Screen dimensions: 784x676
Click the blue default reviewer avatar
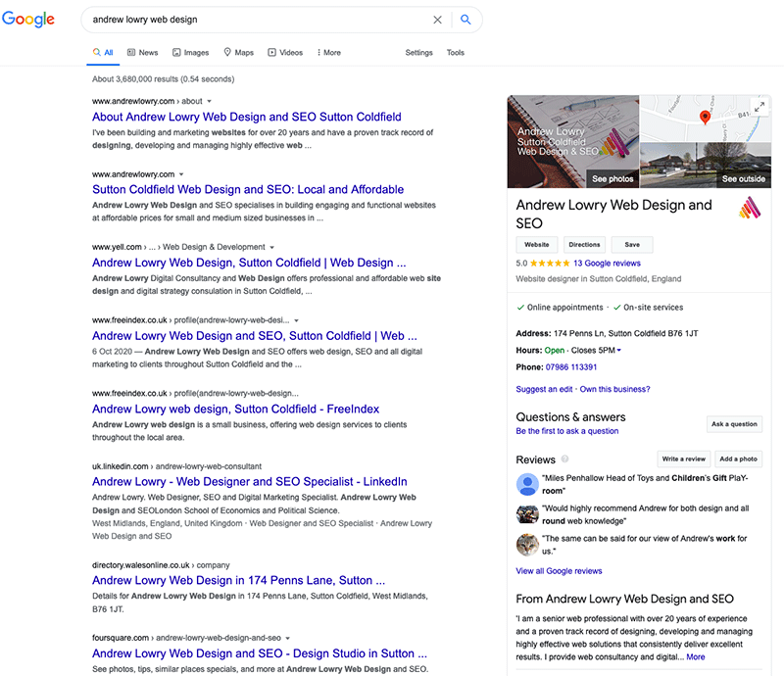pyautogui.click(x=527, y=484)
